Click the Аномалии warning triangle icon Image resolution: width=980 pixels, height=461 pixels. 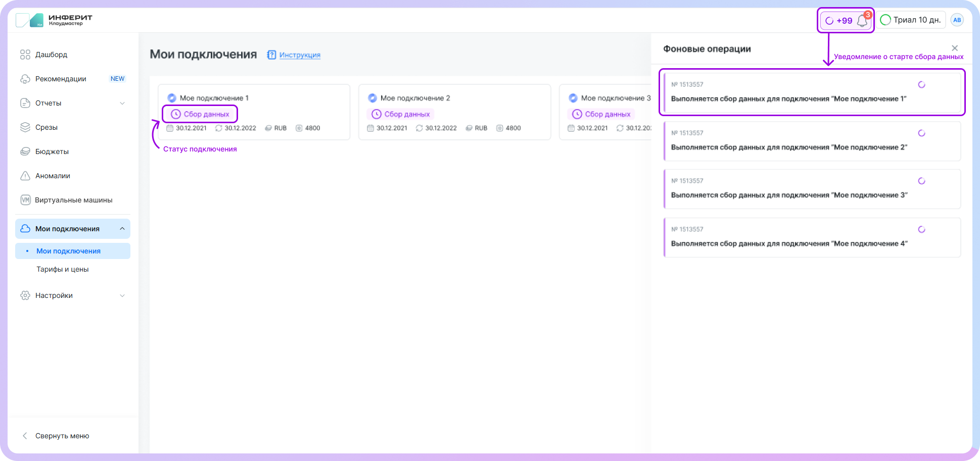25,176
